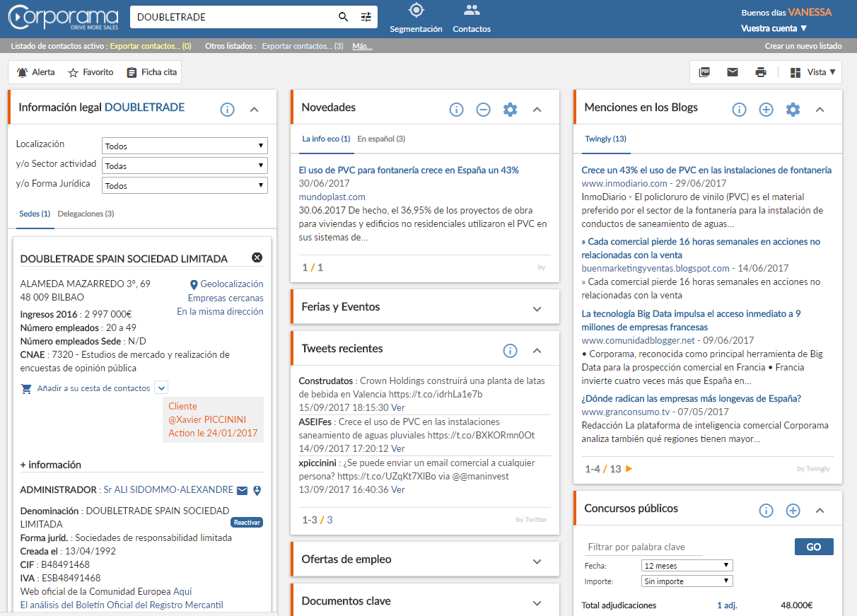Show info for Concursos públicos
This screenshot has height=616, width=857.
(x=766, y=511)
